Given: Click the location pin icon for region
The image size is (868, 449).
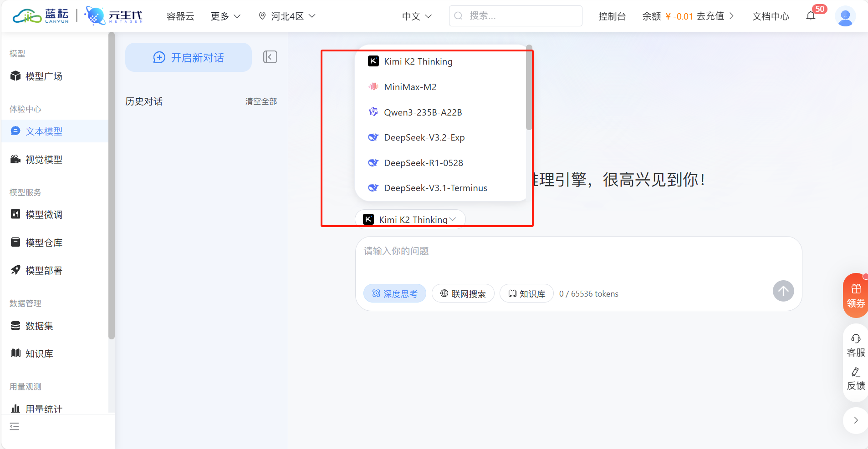Looking at the screenshot, I should [262, 16].
